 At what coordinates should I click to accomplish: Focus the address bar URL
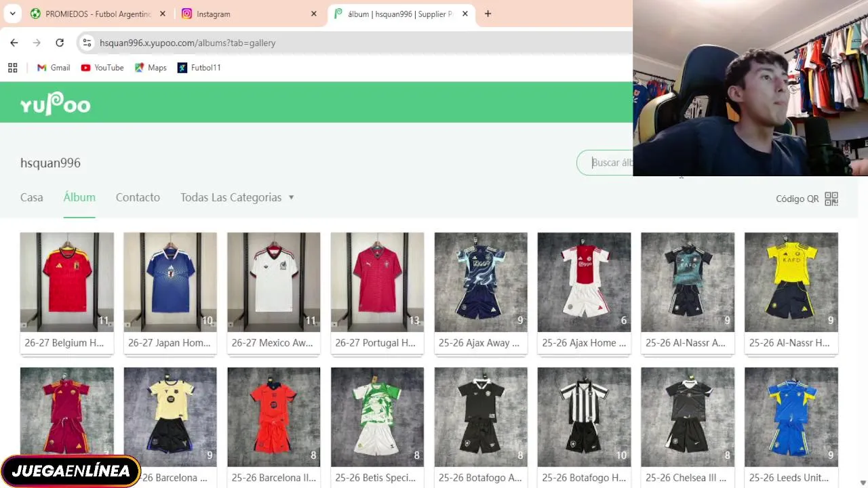point(188,43)
